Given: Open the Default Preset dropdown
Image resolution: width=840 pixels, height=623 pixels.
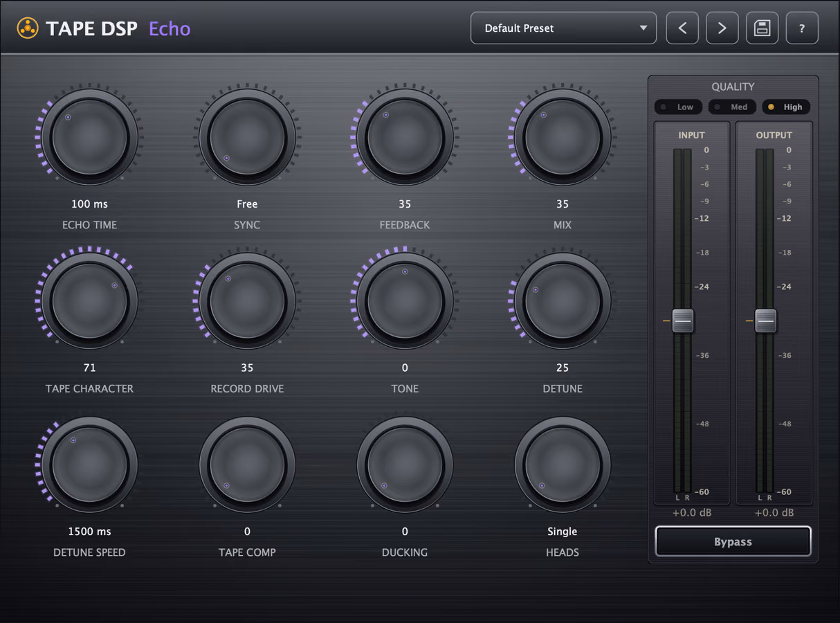Looking at the screenshot, I should pyautogui.click(x=563, y=28).
